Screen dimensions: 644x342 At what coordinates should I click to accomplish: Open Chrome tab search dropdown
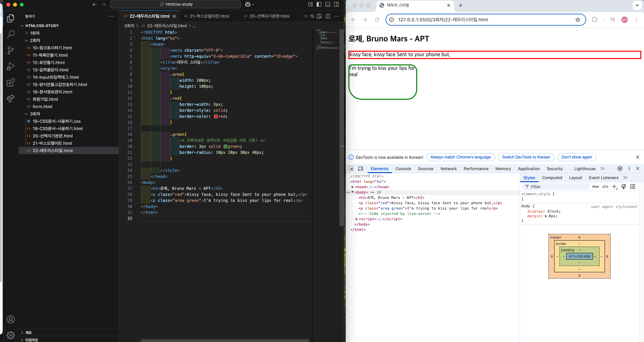point(637,5)
